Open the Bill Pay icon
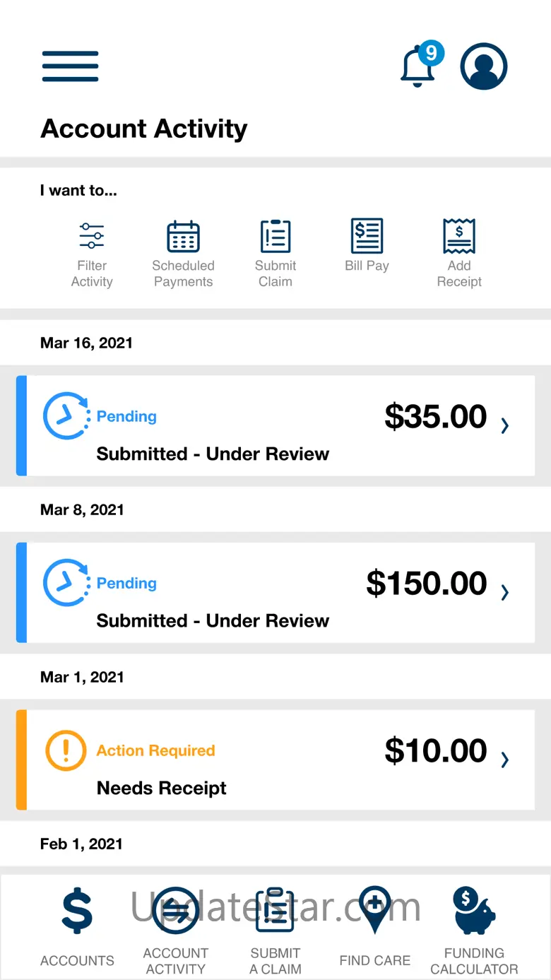 pos(367,237)
